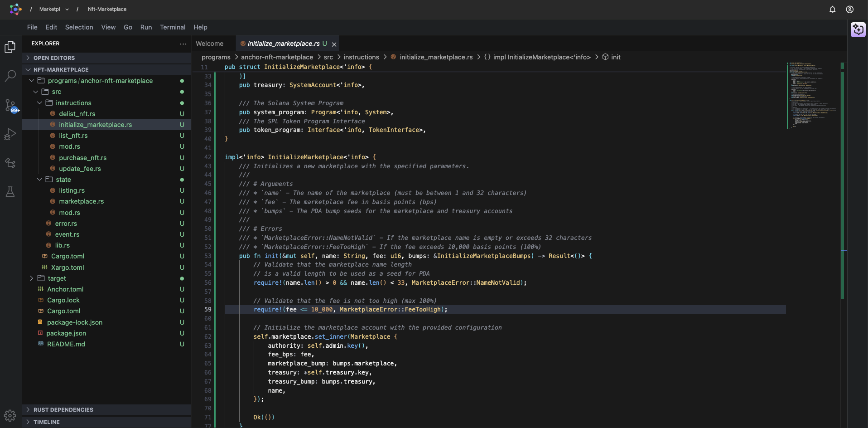Open the Edit menu
This screenshot has width=868, height=428.
(51, 27)
